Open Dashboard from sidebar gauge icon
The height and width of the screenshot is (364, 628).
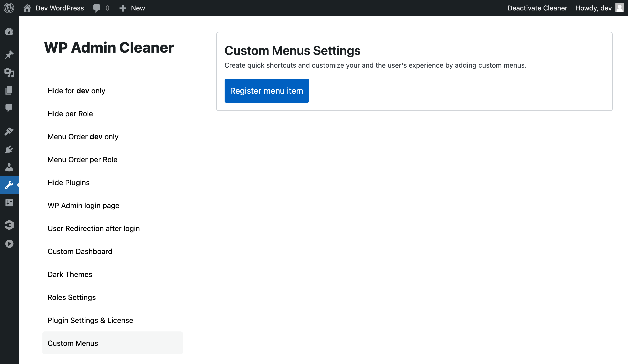(9, 31)
